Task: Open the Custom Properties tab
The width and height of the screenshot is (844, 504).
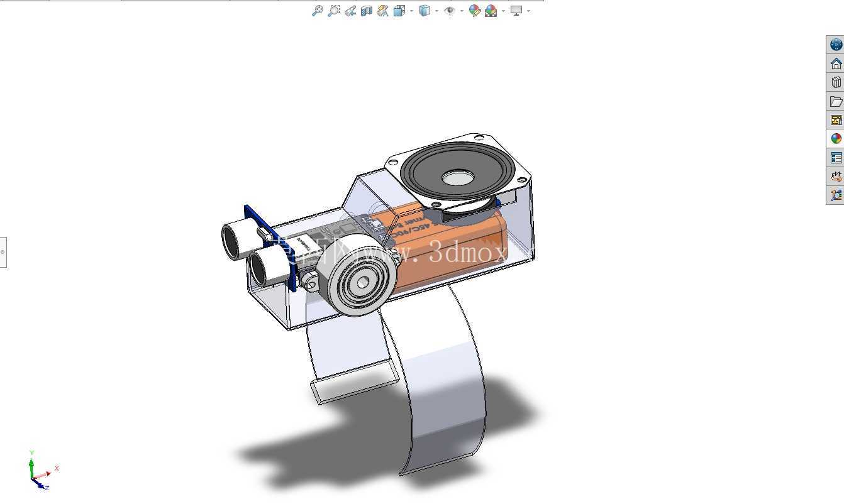Action: 836,158
